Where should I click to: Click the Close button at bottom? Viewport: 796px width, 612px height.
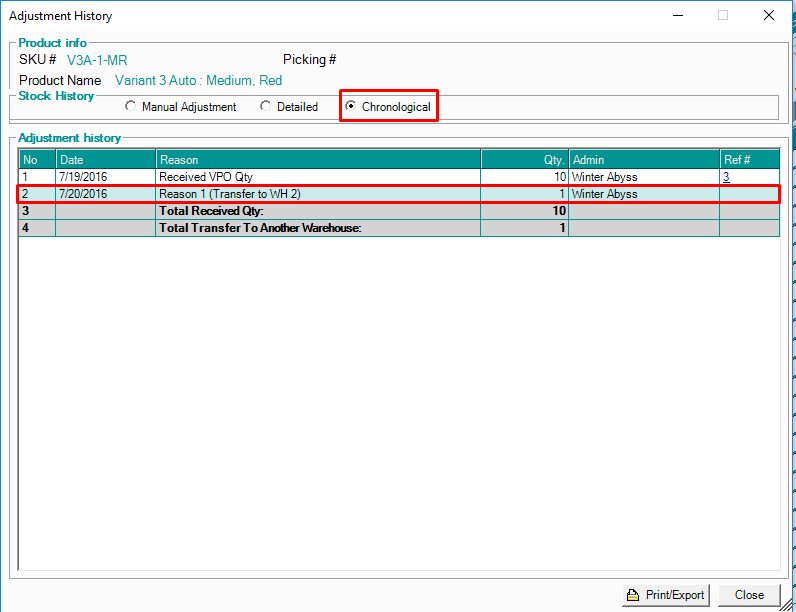749,595
